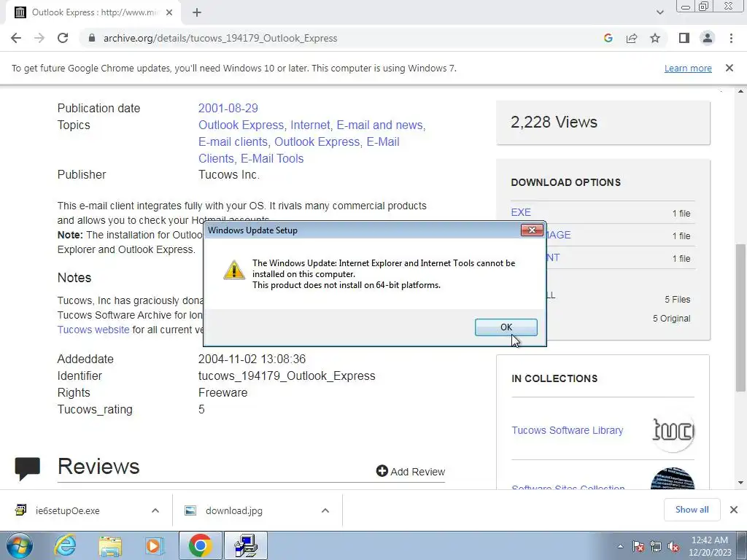Image resolution: width=747 pixels, height=560 pixels.
Task: Click the Internet topic link
Action: 310,125
